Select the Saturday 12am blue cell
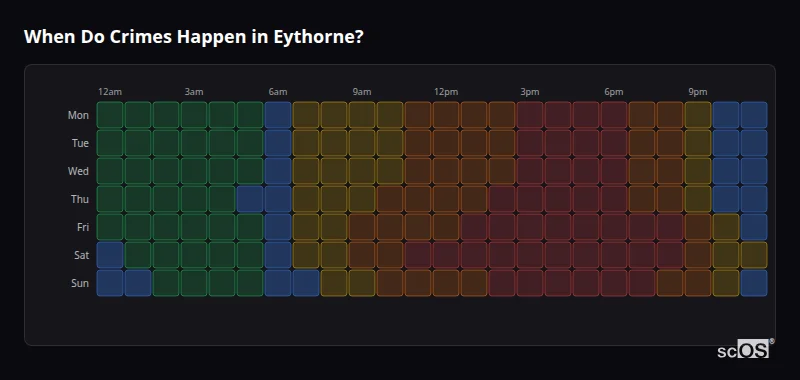This screenshot has height=380, width=800. 110,255
